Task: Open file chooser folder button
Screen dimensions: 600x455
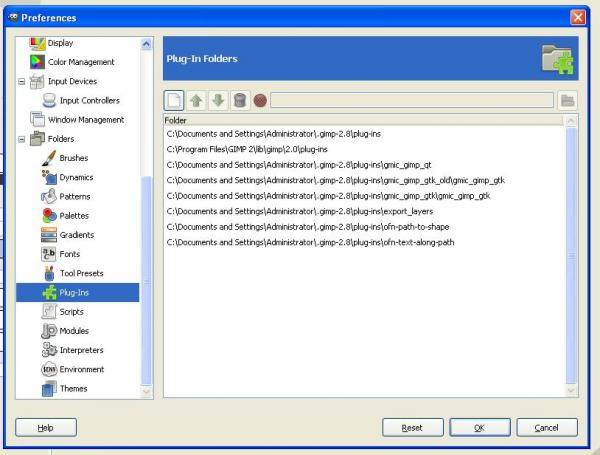Action: click(x=567, y=101)
